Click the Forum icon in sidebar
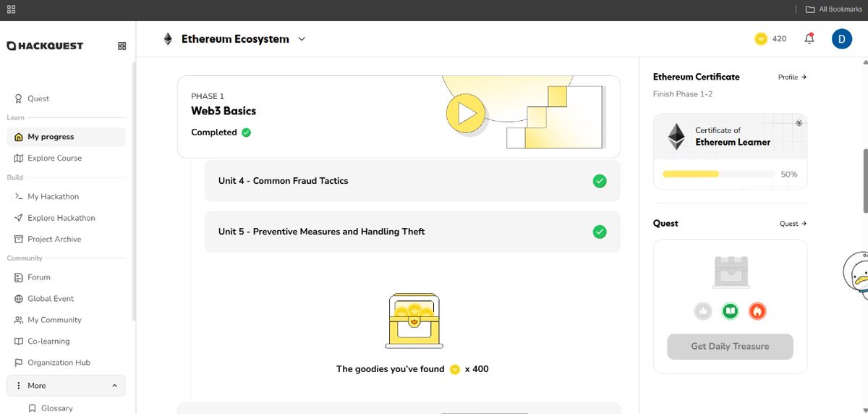This screenshot has height=414, width=868. [20, 277]
